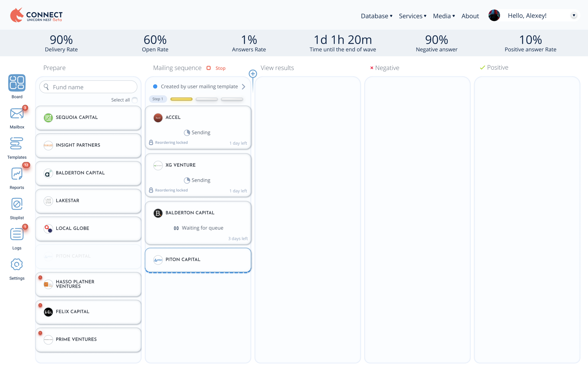Click the Positive answer Rate statistic
Screen dimensions: 588x370
[530, 43]
